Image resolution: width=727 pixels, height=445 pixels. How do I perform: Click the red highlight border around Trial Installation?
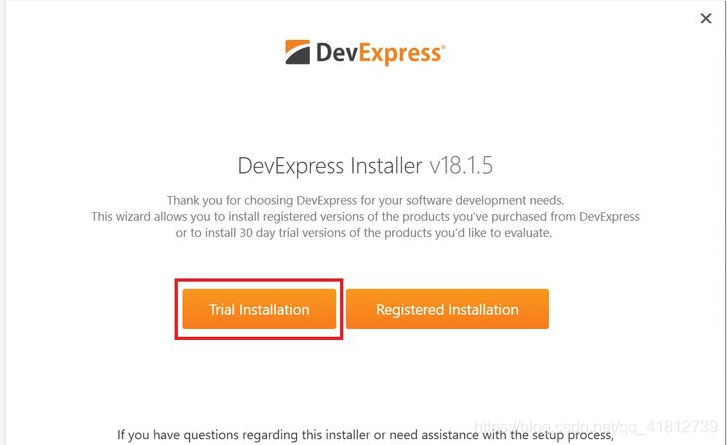(x=259, y=280)
